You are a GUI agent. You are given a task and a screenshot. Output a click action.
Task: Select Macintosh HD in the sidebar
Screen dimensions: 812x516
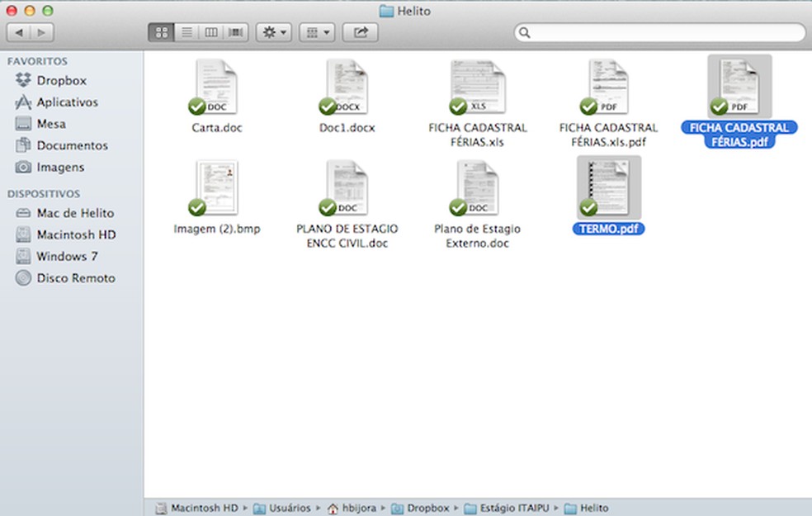coord(66,234)
